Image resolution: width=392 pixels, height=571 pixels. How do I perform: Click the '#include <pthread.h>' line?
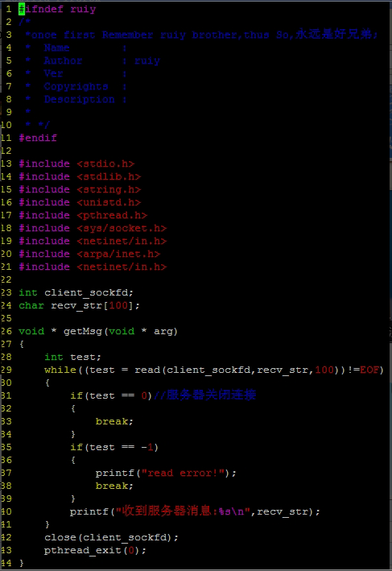pyautogui.click(x=83, y=215)
